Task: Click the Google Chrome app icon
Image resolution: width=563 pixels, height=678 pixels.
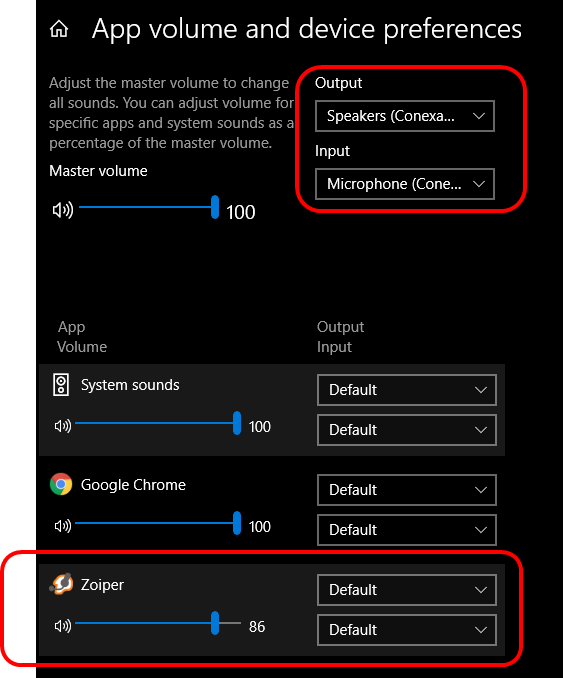Action: point(61,484)
